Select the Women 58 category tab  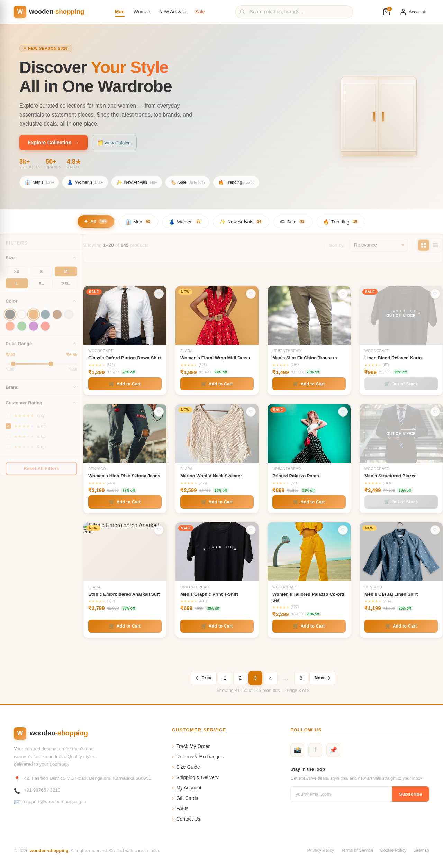pyautogui.click(x=186, y=222)
